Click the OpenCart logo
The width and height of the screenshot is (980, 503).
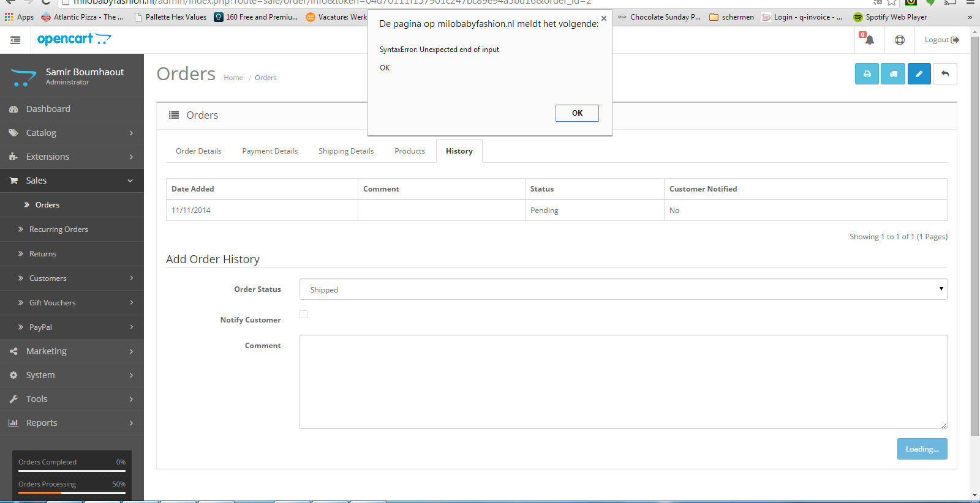74,39
